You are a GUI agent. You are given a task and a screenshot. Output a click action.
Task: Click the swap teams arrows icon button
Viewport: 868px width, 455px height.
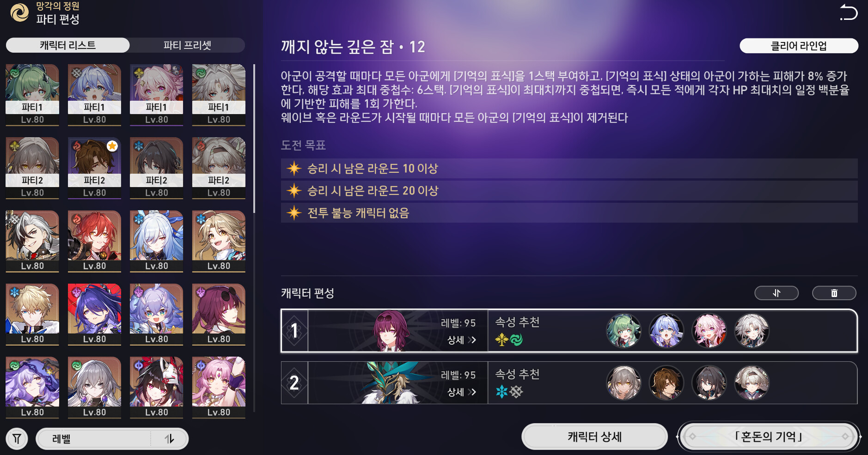[776, 293]
